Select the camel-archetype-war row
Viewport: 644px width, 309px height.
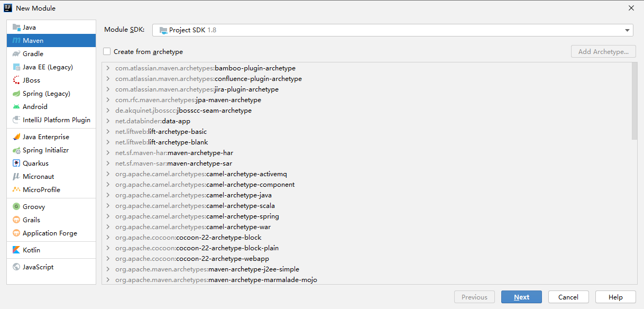click(x=367, y=227)
